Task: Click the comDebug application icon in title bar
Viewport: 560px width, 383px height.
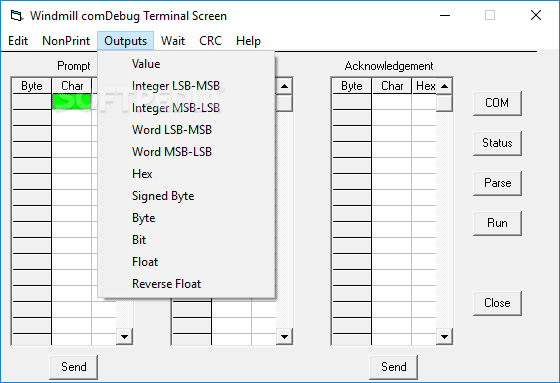Action: [16, 16]
